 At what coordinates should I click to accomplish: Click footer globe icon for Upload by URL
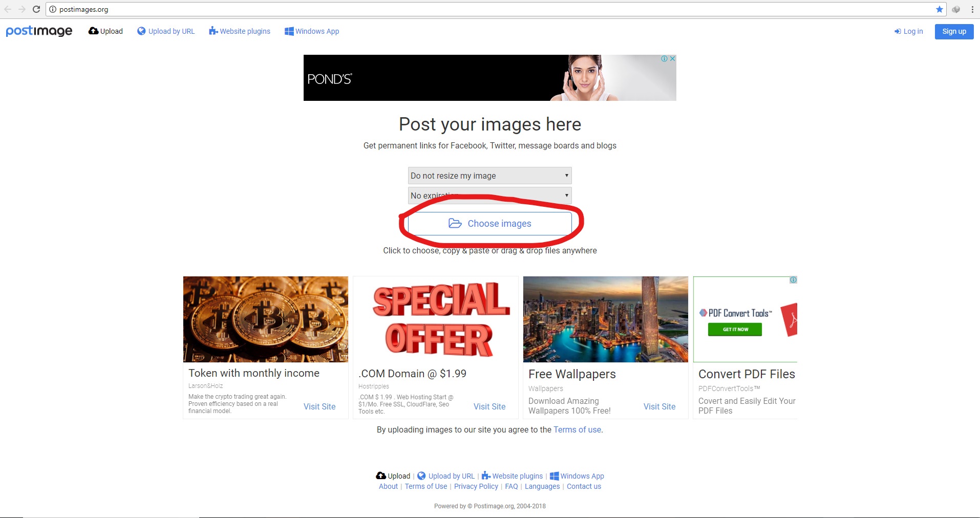pos(421,476)
